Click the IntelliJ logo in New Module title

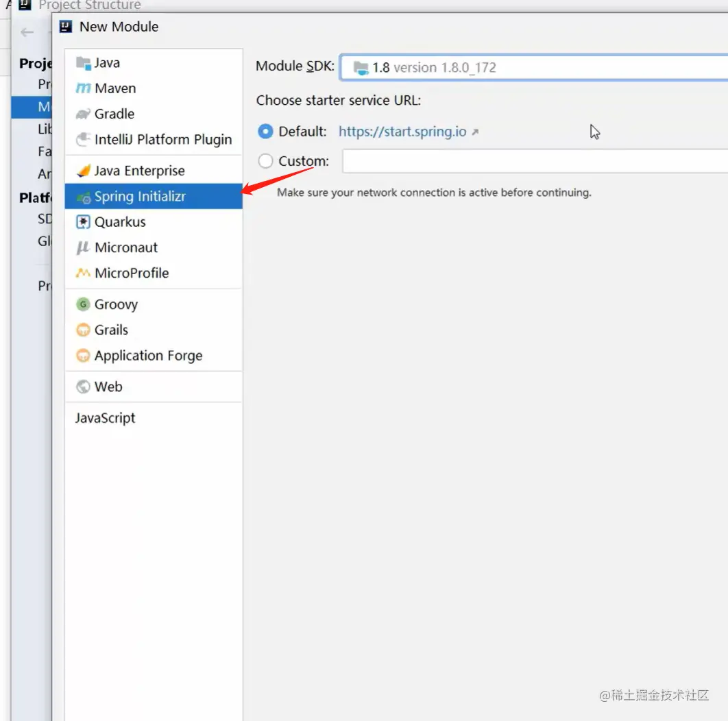pyautogui.click(x=66, y=27)
